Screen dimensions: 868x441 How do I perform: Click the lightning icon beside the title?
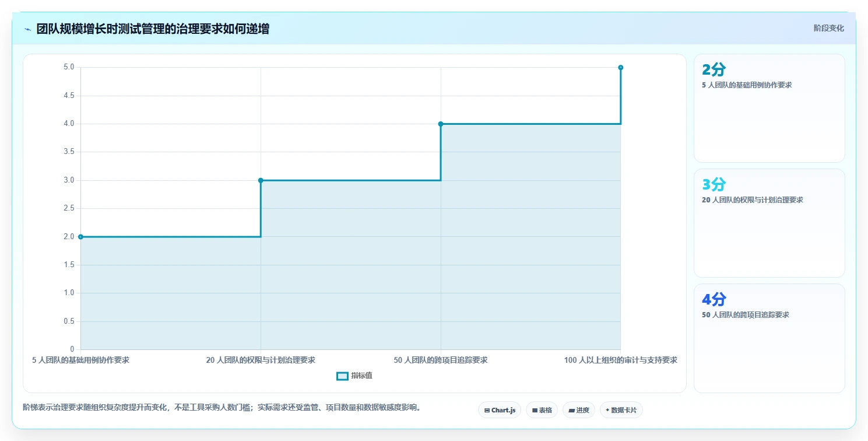(27, 29)
